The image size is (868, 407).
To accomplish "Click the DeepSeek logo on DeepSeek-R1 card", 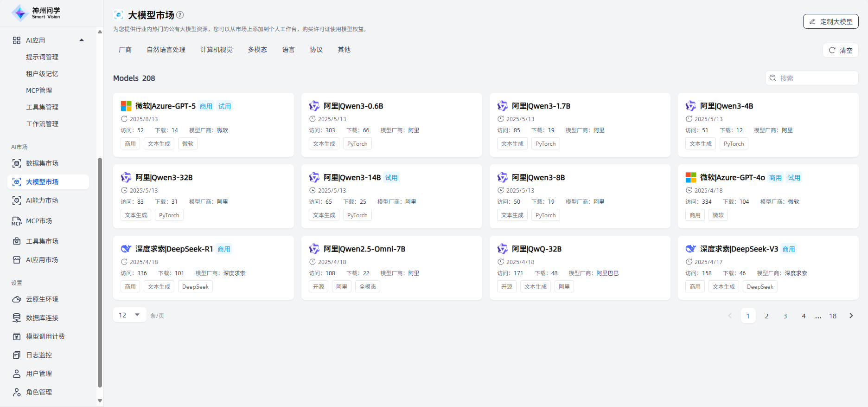I will click(126, 249).
